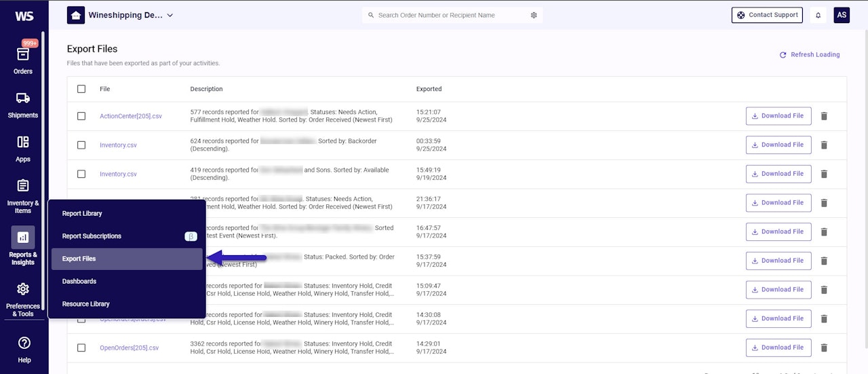Open the Apps sidebar icon
The image size is (868, 374).
[x=23, y=149]
